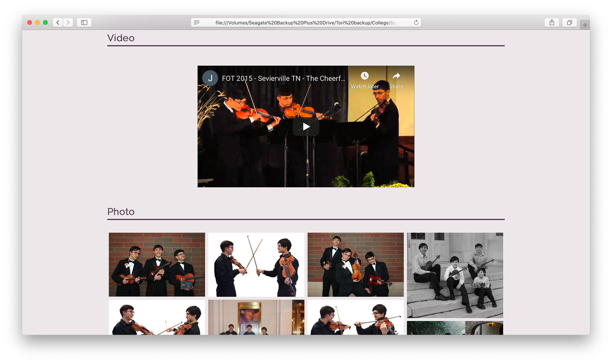The width and height of the screenshot is (612, 364).
Task: Click the file URL address field
Action: (x=306, y=22)
